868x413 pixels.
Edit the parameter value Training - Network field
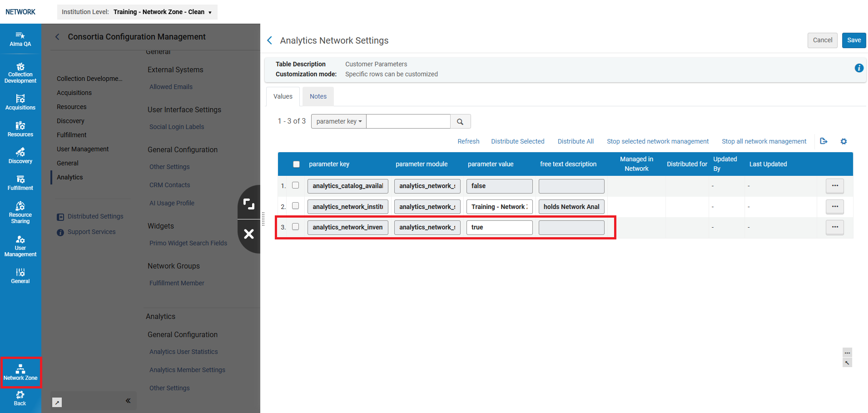coord(500,207)
